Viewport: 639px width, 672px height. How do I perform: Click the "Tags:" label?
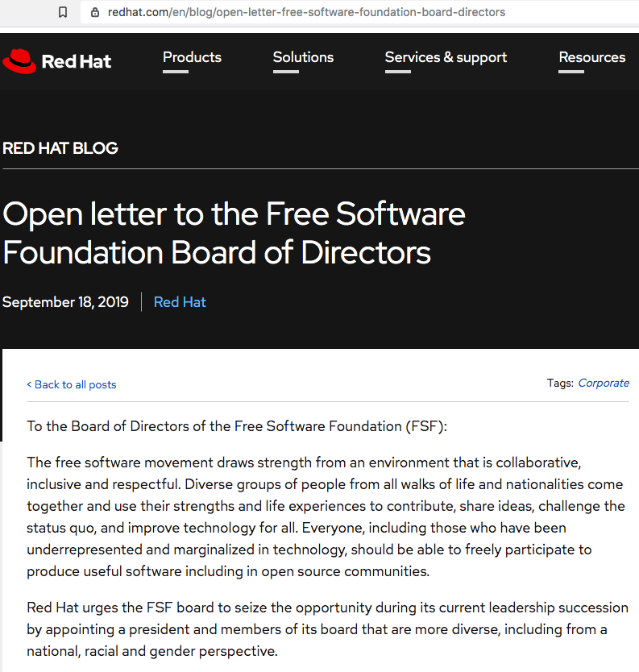[560, 383]
